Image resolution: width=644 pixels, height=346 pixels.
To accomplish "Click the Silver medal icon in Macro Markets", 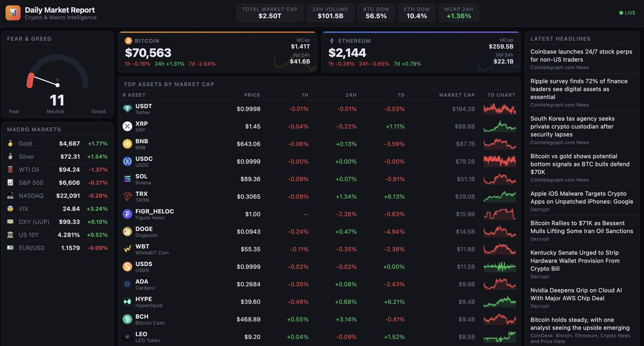I will (10, 157).
